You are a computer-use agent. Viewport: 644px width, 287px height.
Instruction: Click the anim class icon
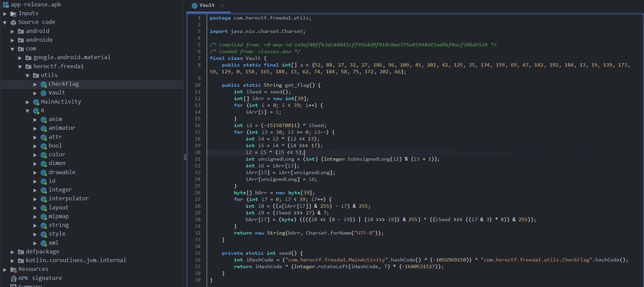44,120
